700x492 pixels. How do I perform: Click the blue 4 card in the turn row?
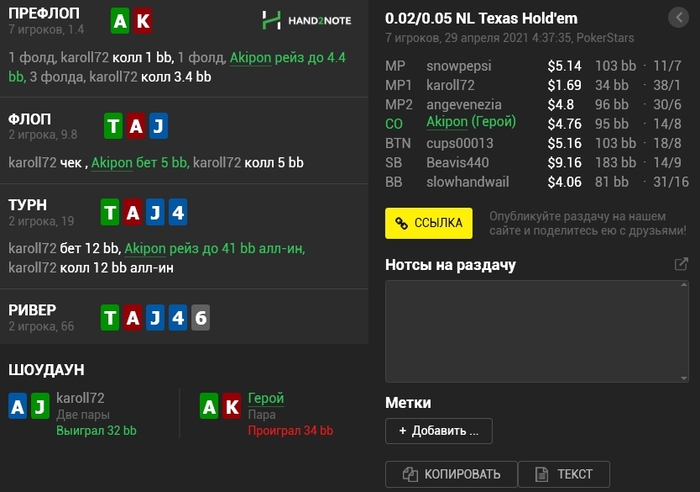(x=178, y=212)
